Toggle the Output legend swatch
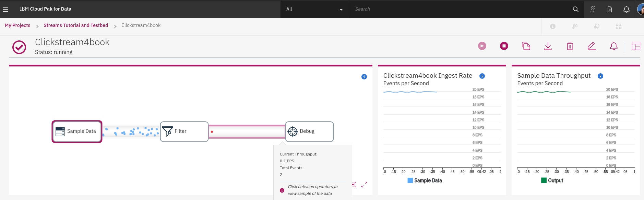Image resolution: width=644 pixels, height=200 pixels. [544, 180]
